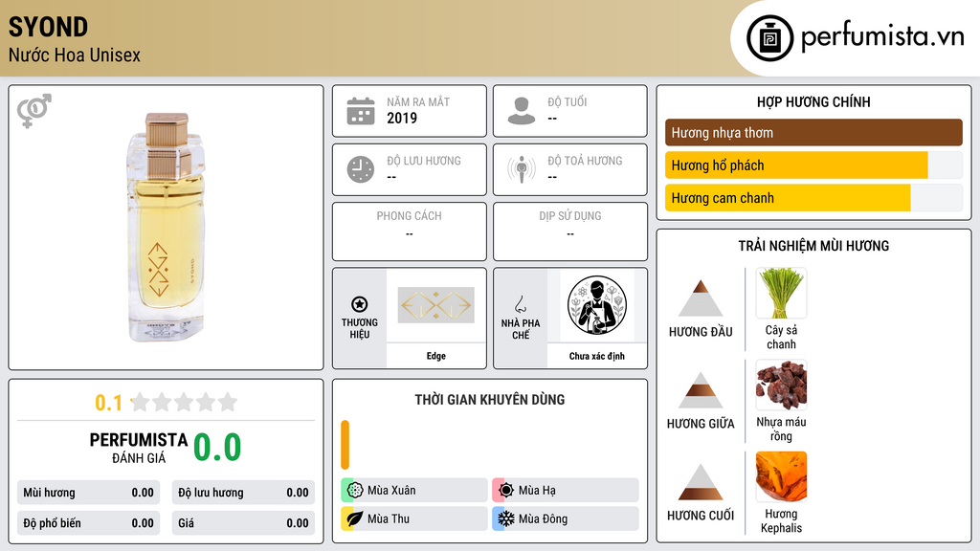Click the Hương đầu pyramid icon
Viewport: 980px width, 551px height.
coord(701,298)
